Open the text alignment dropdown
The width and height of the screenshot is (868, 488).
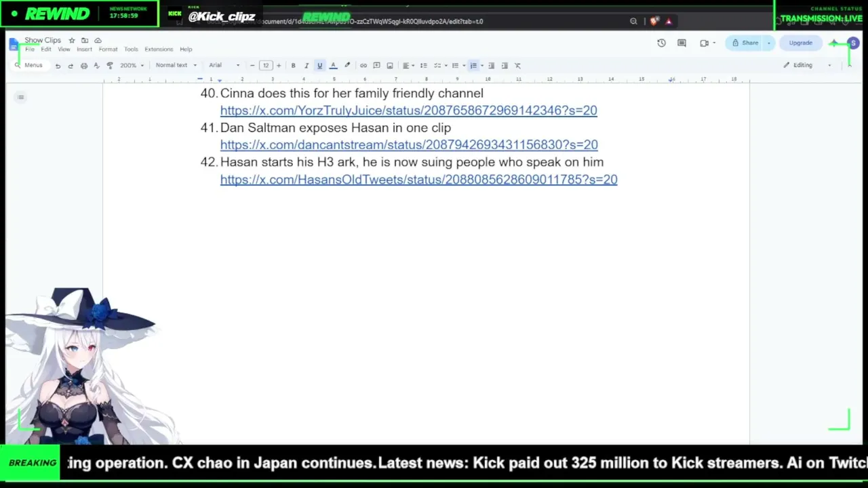click(x=408, y=66)
